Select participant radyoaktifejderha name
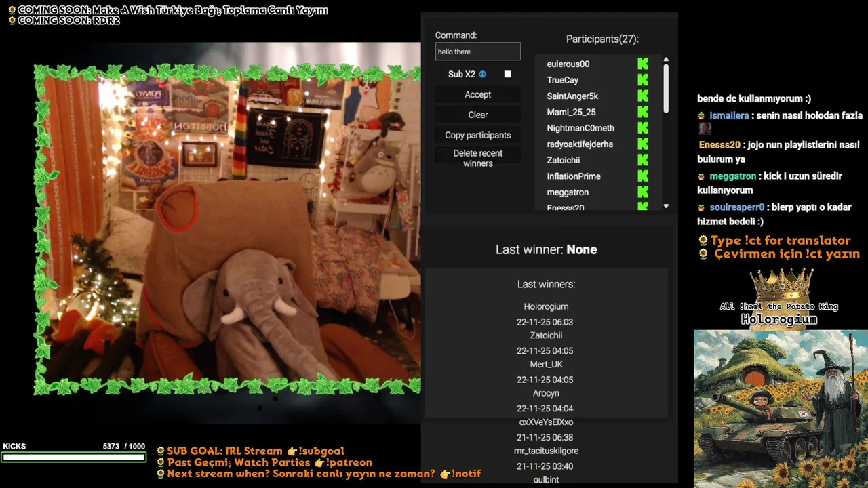868x488 pixels. (x=580, y=144)
